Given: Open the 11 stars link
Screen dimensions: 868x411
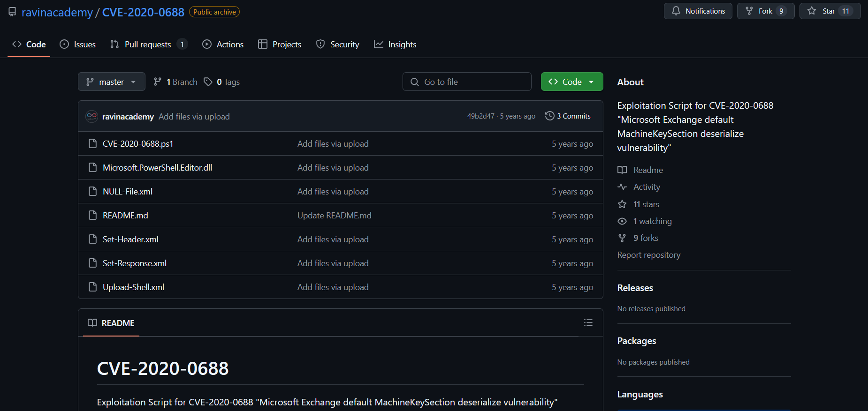Looking at the screenshot, I should [x=639, y=204].
